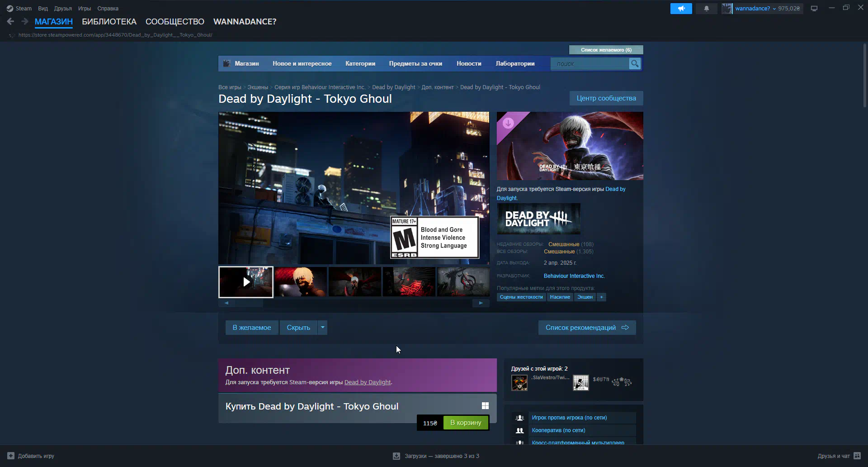Open the Друзья menu
The height and width of the screenshot is (467, 868).
click(x=63, y=9)
